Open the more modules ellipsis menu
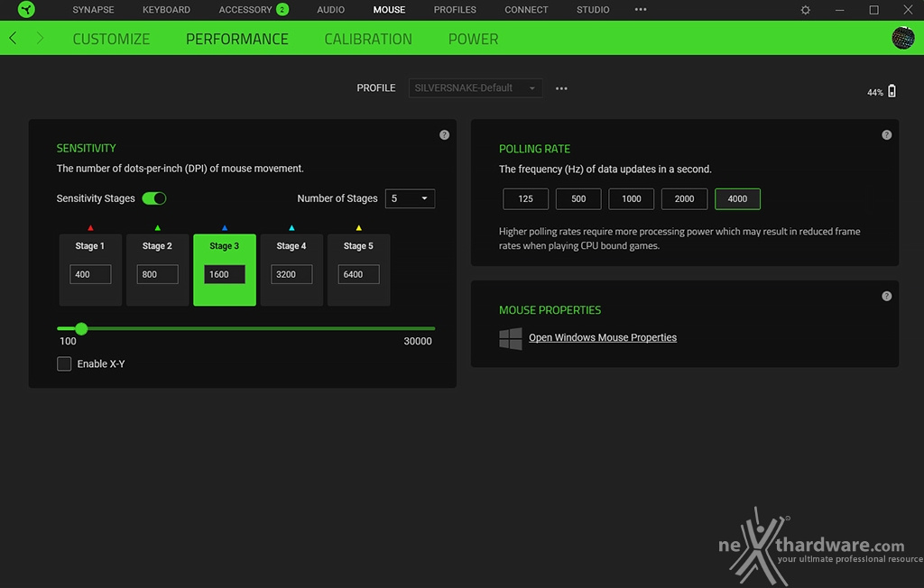This screenshot has height=588, width=924. tap(641, 9)
